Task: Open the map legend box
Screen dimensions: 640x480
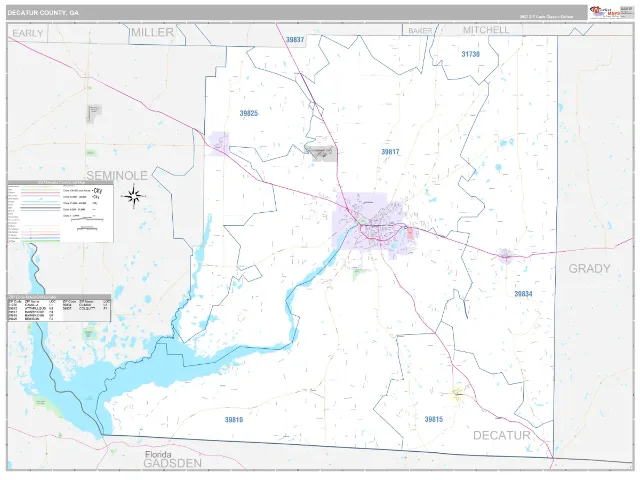Action: coord(60,212)
